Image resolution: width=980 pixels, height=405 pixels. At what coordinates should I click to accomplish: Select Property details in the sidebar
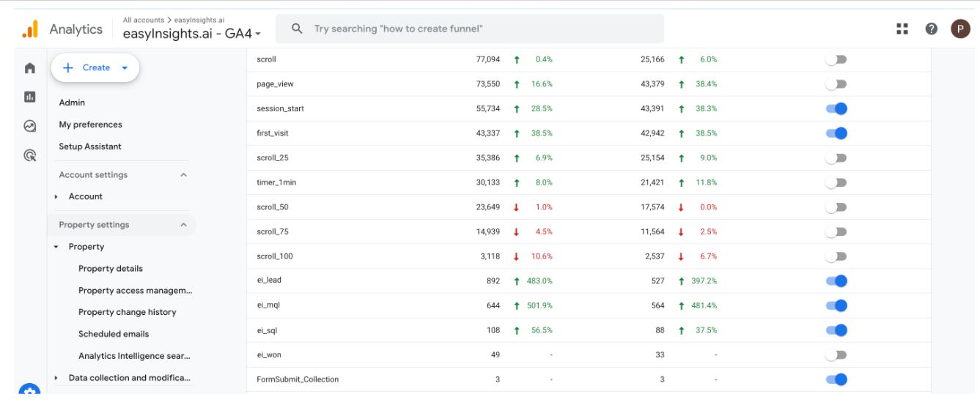coord(111,269)
